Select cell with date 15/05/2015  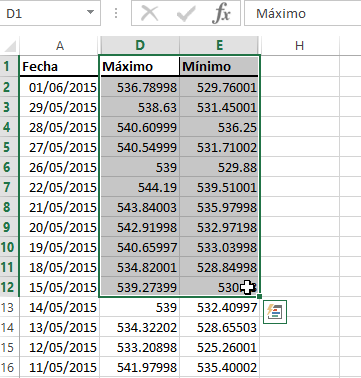tap(60, 287)
